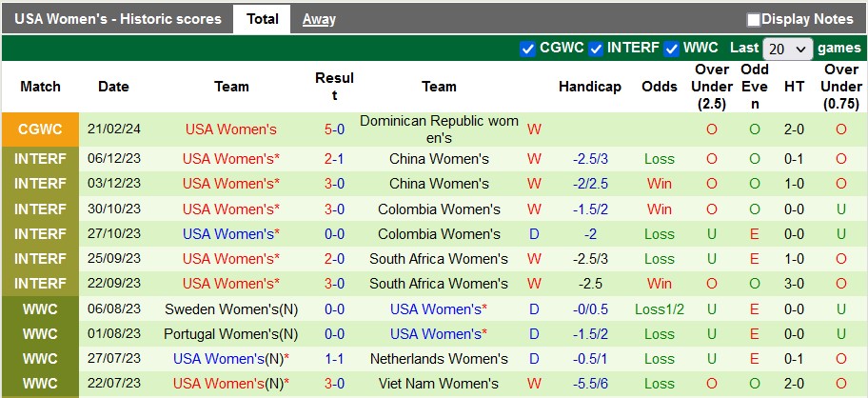Screen dimensions: 868x398
Task: Click the 2-1 result on 06/12/23
Action: click(x=334, y=159)
